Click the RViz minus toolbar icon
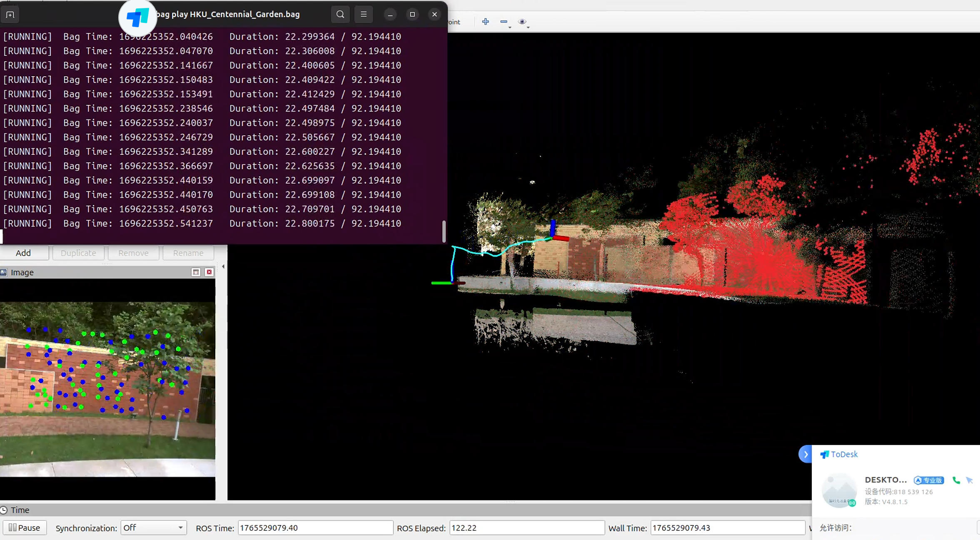Image resolution: width=980 pixels, height=540 pixels. point(504,22)
